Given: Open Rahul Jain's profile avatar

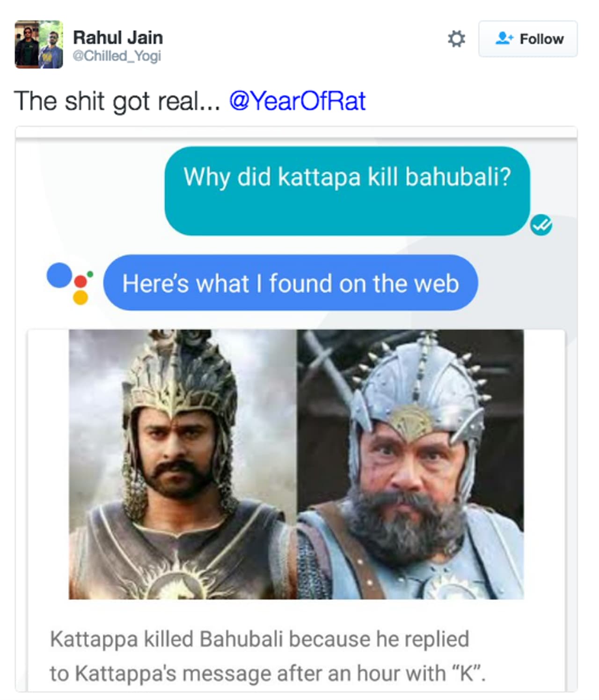Looking at the screenshot, I should (39, 44).
